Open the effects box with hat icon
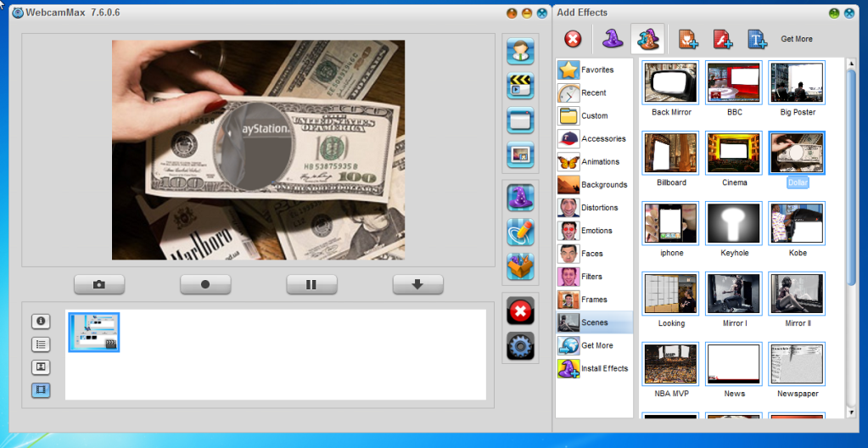Screen dimensions: 868x448 [520, 266]
